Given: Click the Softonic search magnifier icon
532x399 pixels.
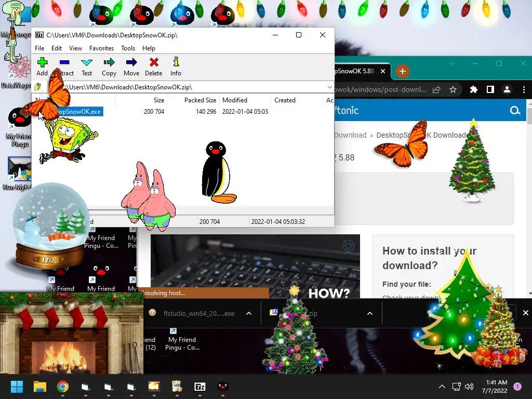Looking at the screenshot, I should point(515,110).
